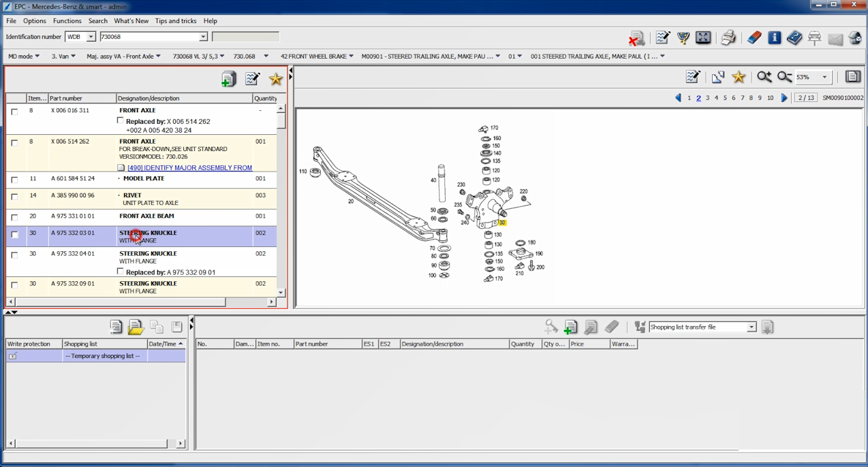Click the vehicle on lift icon

(814, 38)
